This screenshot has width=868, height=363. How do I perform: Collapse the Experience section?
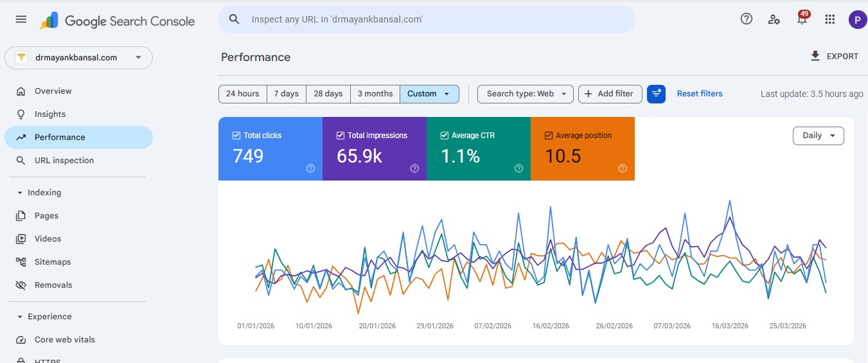[x=45, y=317]
